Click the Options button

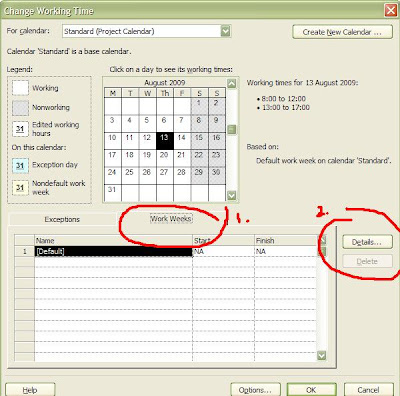(255, 390)
